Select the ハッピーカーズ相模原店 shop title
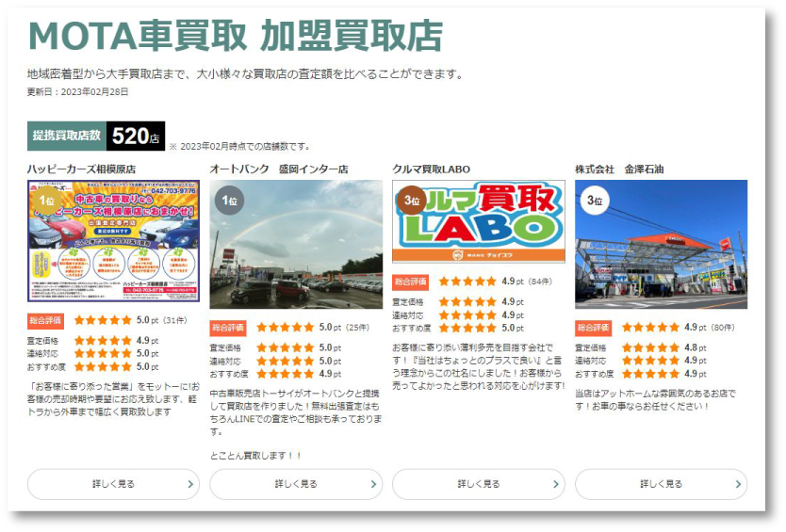The width and height of the screenshot is (786, 532). click(81, 169)
